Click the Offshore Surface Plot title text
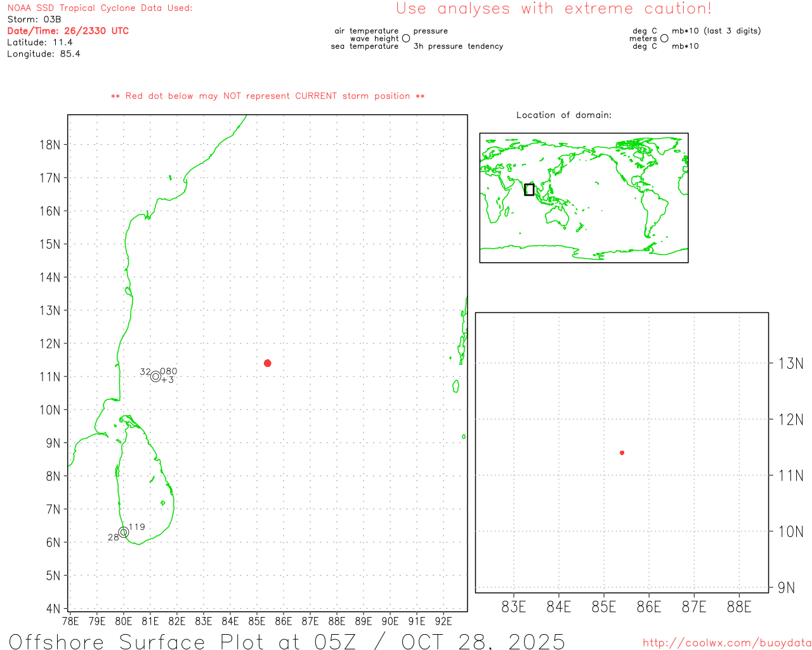 pos(287,641)
